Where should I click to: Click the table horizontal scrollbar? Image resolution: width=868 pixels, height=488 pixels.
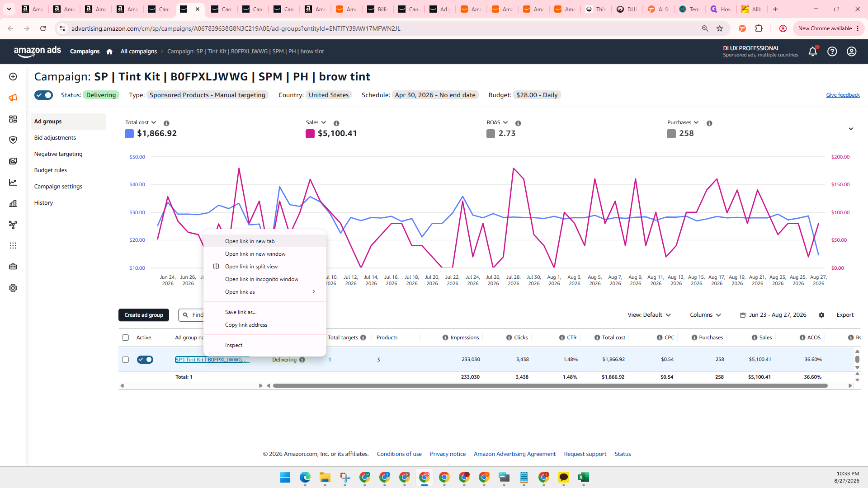click(x=550, y=386)
